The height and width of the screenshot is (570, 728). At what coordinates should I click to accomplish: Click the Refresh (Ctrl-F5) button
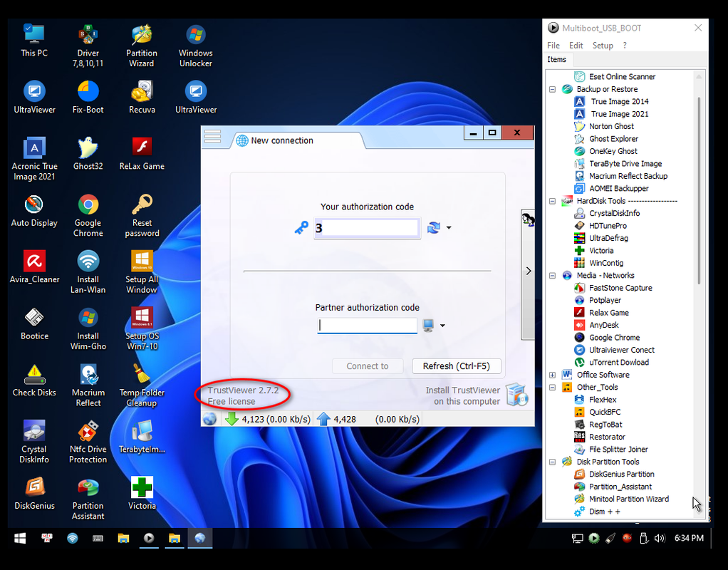[x=457, y=366]
